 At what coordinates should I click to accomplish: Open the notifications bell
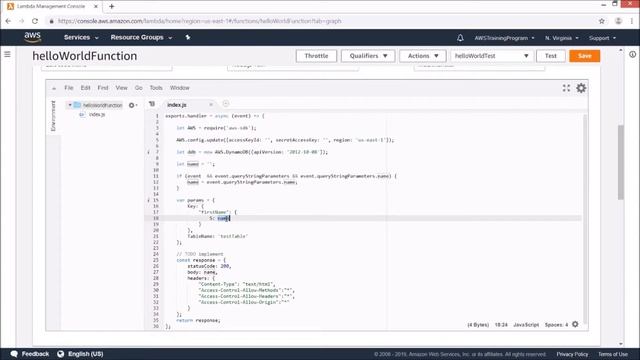tap(460, 38)
